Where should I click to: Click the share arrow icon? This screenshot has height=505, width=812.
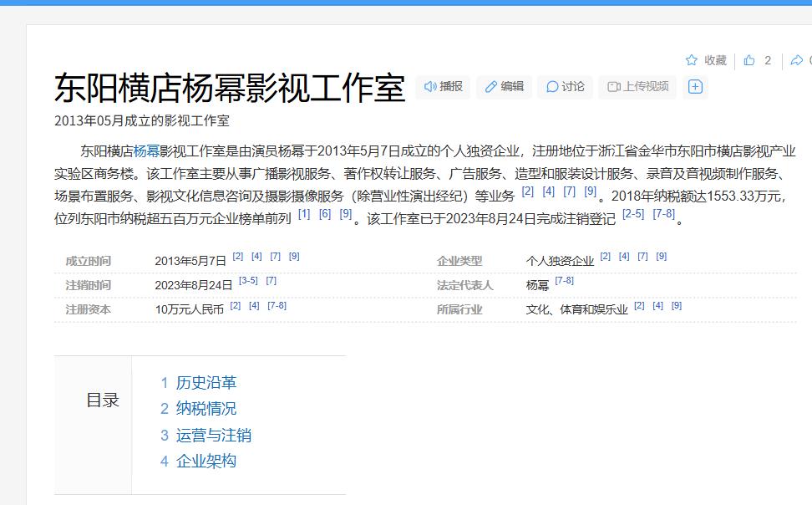pyautogui.click(x=795, y=60)
